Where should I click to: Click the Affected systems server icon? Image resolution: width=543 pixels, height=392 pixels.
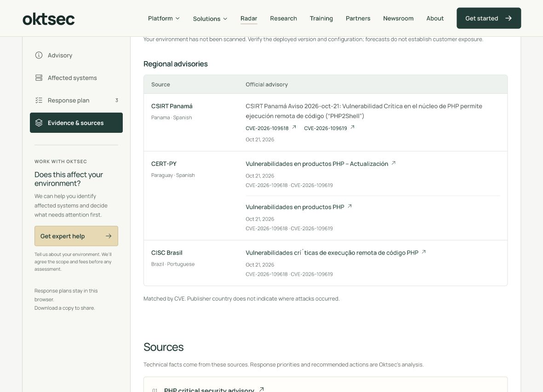[x=39, y=78]
